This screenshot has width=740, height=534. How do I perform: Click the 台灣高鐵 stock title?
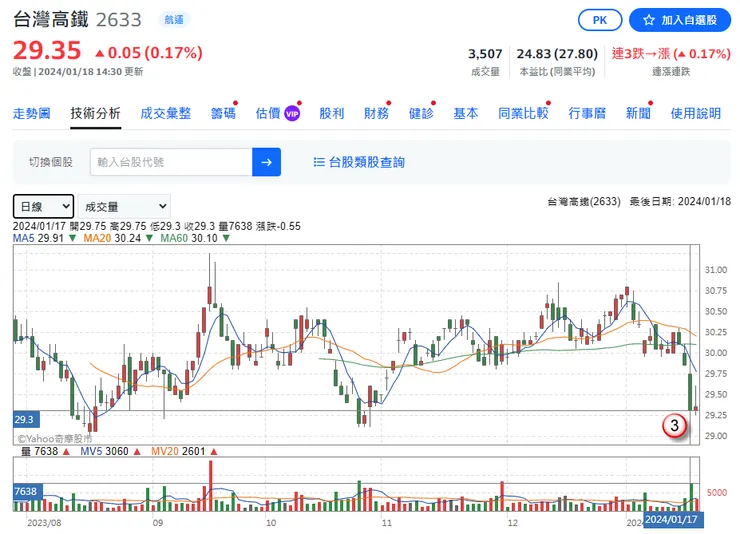click(x=50, y=19)
